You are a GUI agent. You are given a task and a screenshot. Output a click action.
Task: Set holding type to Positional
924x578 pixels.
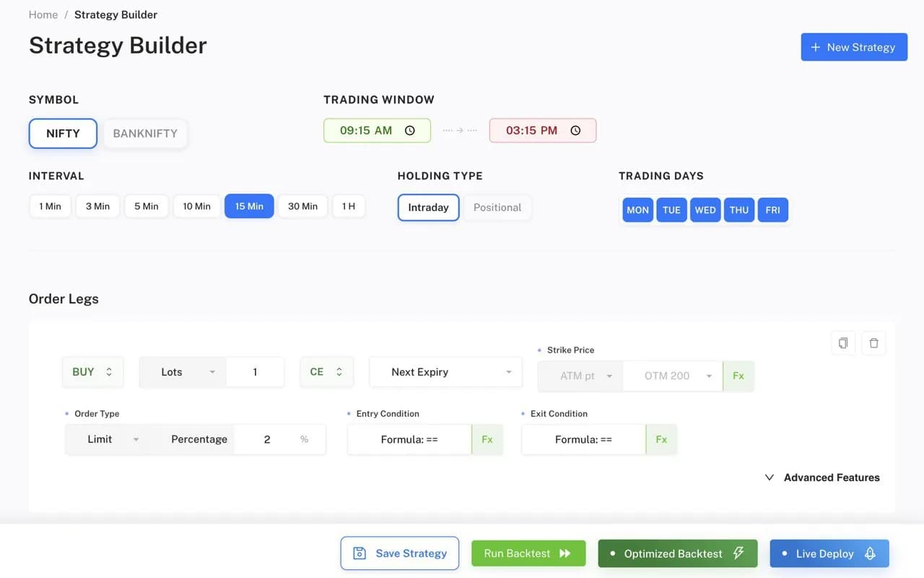(x=497, y=207)
